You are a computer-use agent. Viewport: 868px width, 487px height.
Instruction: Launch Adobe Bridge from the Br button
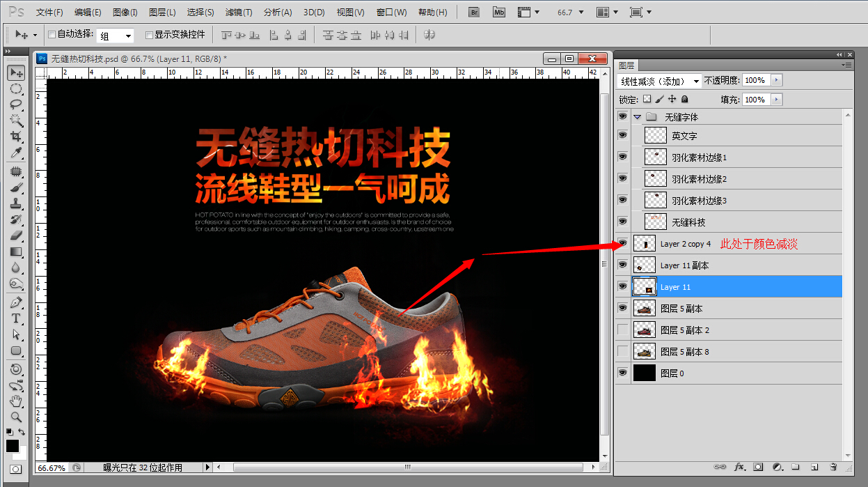[474, 12]
